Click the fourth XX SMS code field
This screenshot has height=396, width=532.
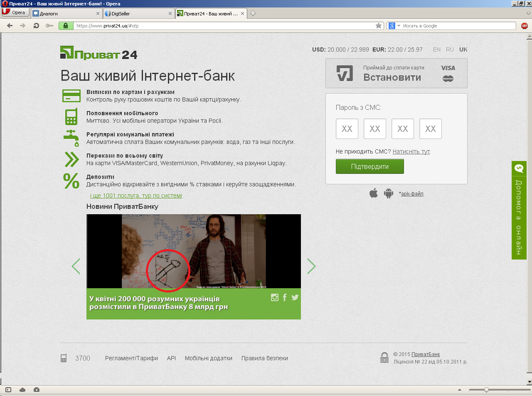tap(431, 129)
